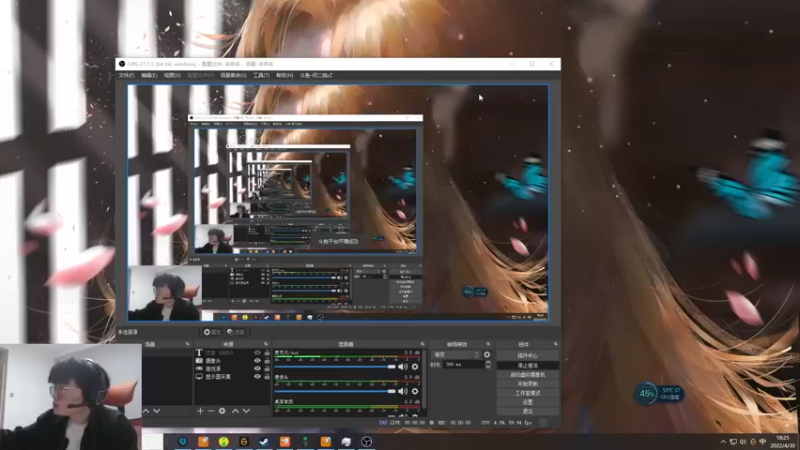The height and width of the screenshot is (450, 800).
Task: Open the 斗鱼 plugin menu in menu bar
Action: 316,75
